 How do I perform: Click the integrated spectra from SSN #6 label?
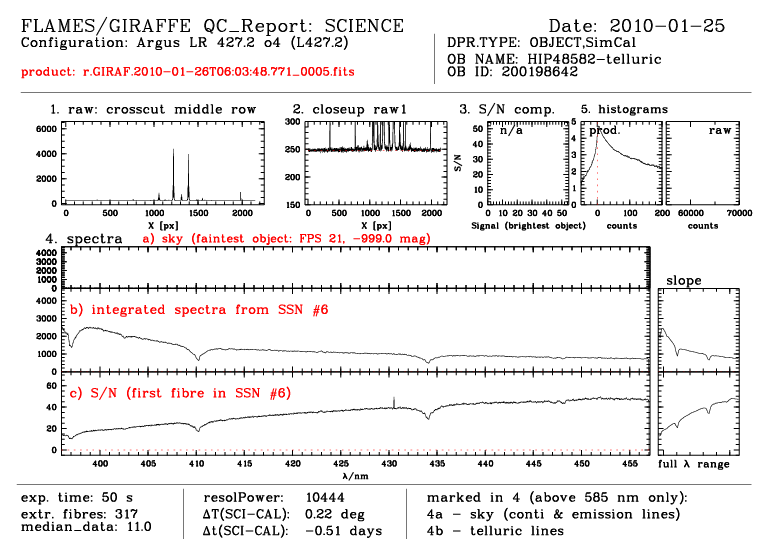199,310
